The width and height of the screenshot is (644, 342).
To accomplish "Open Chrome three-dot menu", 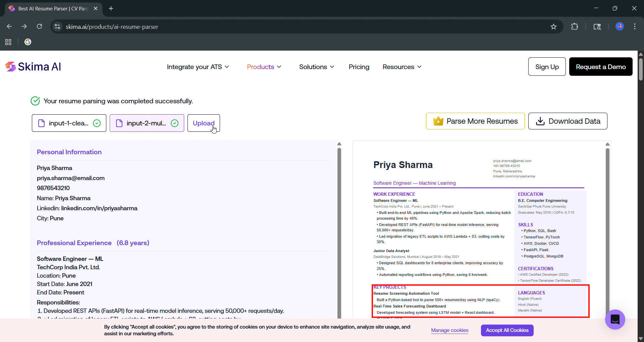I will pos(635,26).
